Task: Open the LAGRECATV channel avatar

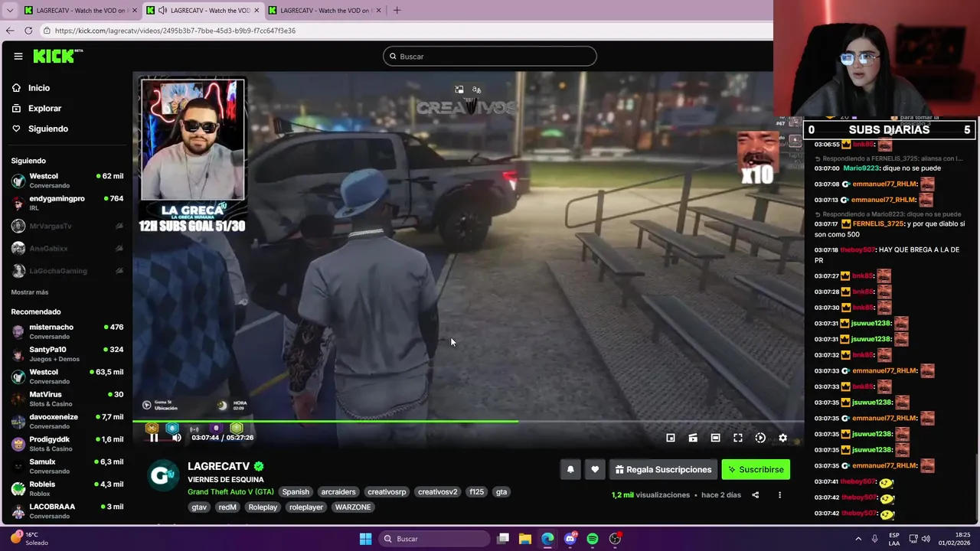Action: (x=162, y=475)
